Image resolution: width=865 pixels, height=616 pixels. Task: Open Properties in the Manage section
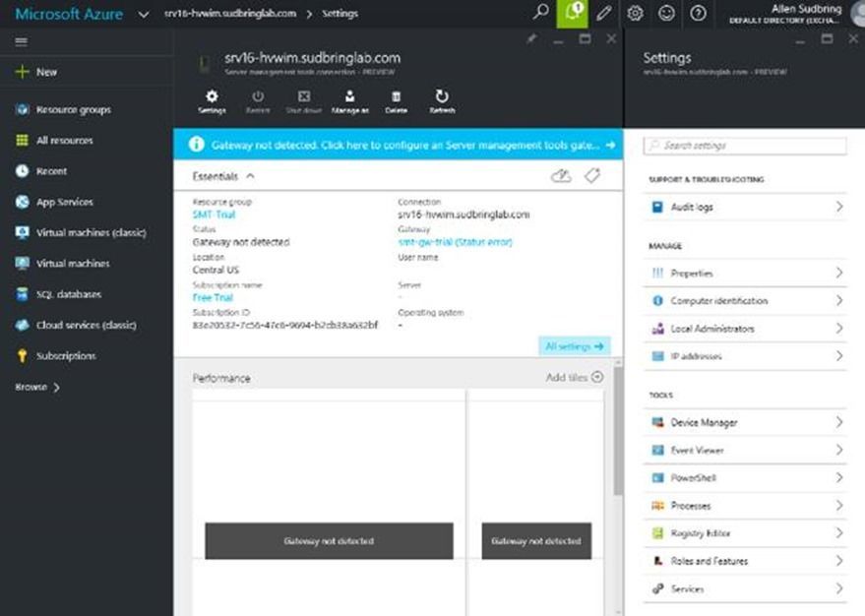point(745,273)
